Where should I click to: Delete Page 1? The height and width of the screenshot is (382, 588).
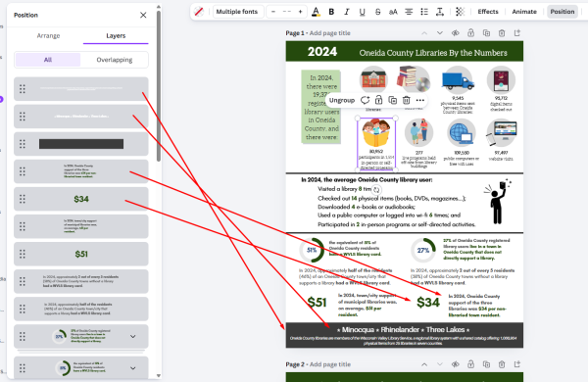tap(502, 33)
